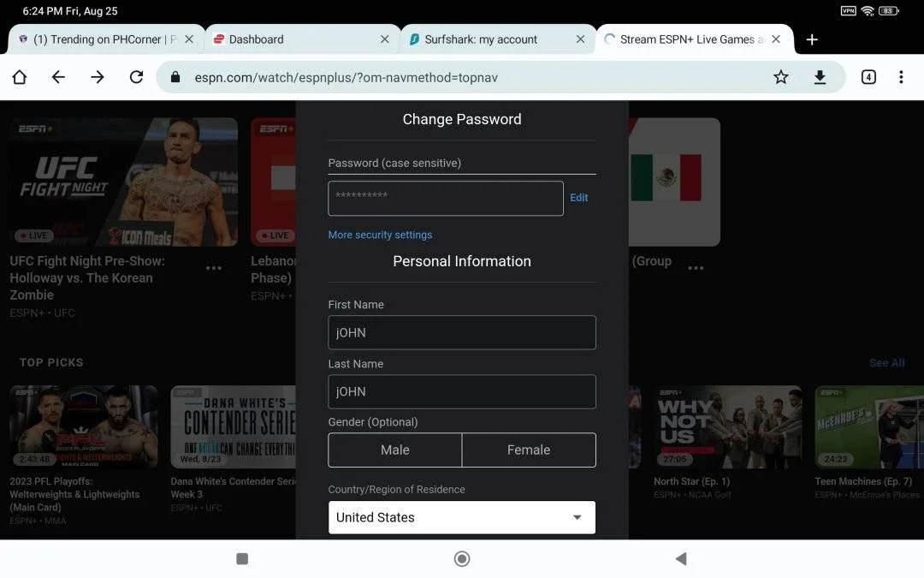924x578 pixels.
Task: Close the Trending on PHCorner tab
Action: (x=189, y=39)
